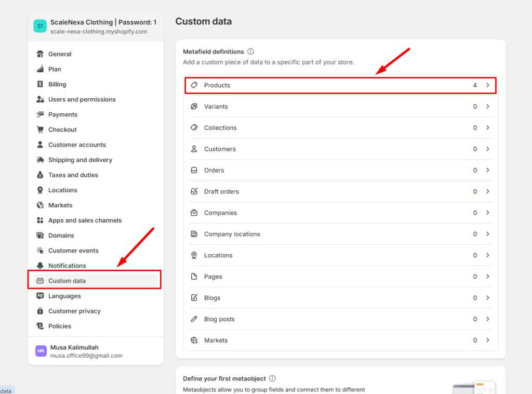Viewport: 532px width, 394px height.
Task: Expand Collections row chevron
Action: pos(487,127)
